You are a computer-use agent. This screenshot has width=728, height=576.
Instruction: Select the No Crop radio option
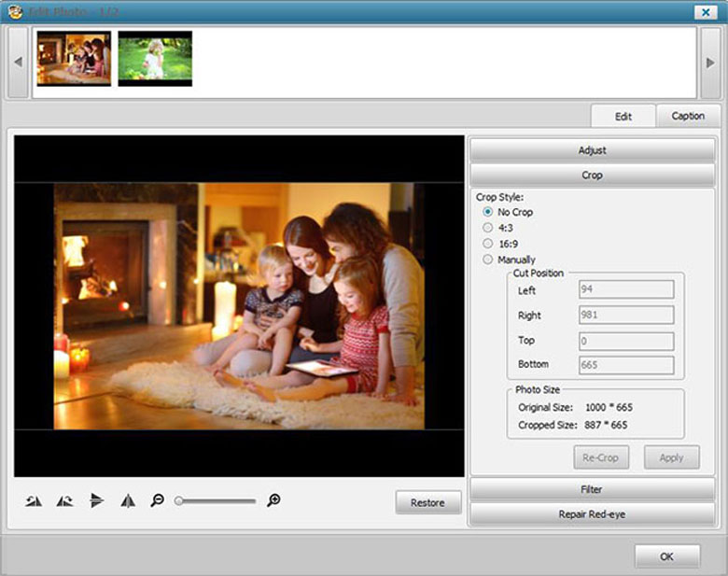[x=487, y=212]
